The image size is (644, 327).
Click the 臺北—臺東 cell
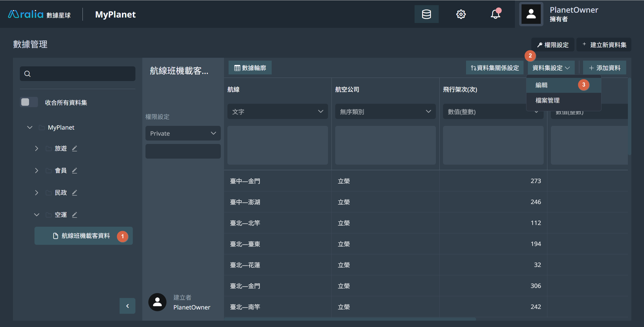click(x=277, y=244)
